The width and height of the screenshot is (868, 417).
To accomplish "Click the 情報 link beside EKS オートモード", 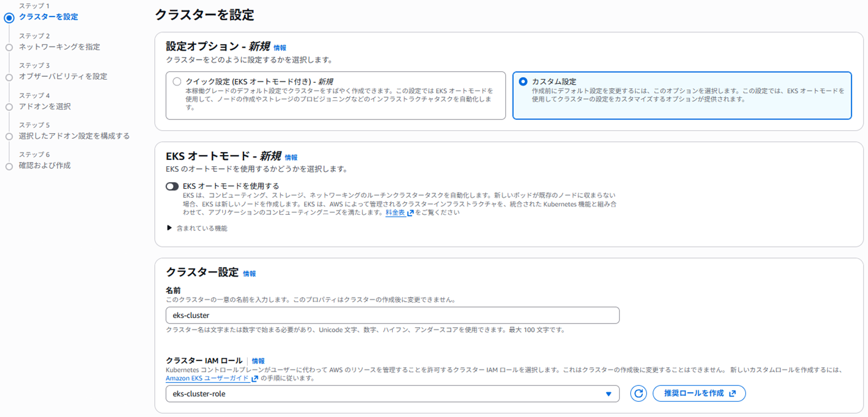I will [x=291, y=158].
